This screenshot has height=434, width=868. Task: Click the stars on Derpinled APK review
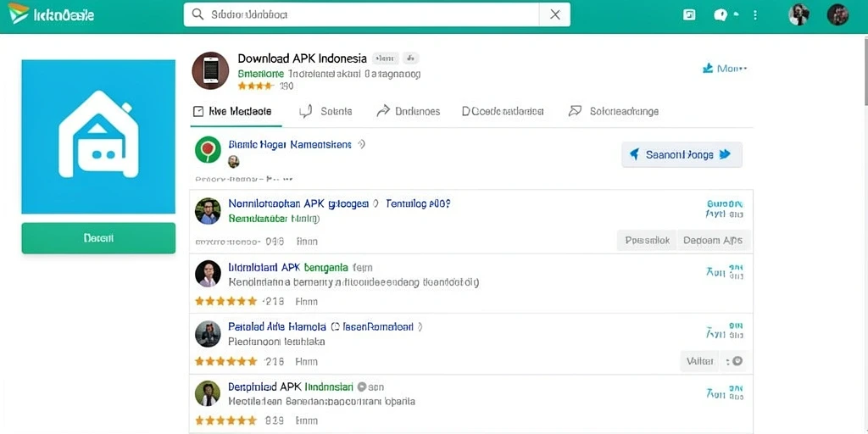[225, 420]
